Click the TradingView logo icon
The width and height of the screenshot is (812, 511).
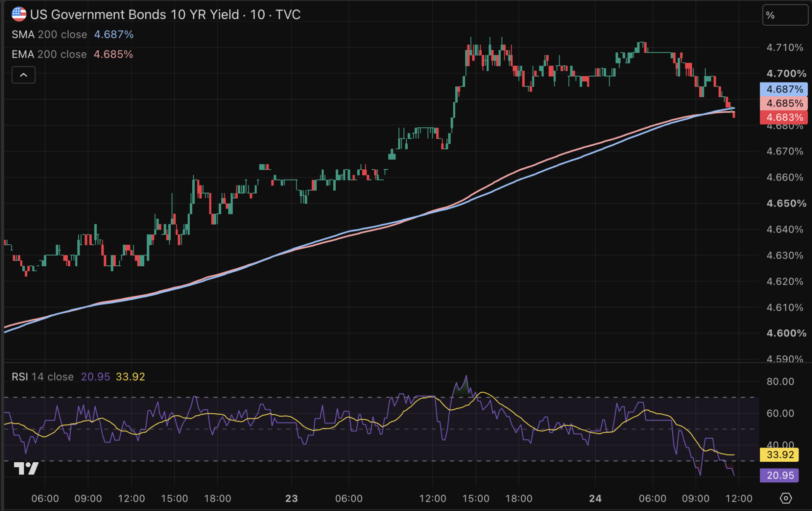pyautogui.click(x=26, y=468)
